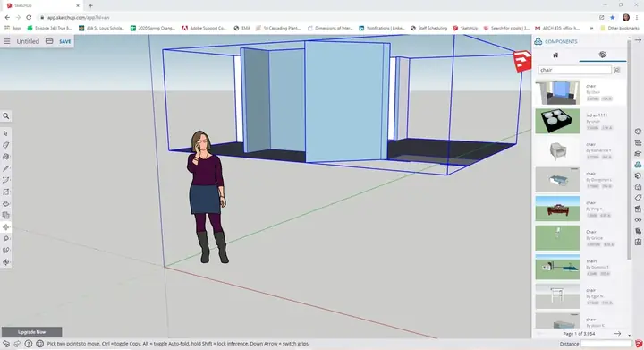Open the file folder icon next to Untitled

pyautogui.click(x=49, y=41)
